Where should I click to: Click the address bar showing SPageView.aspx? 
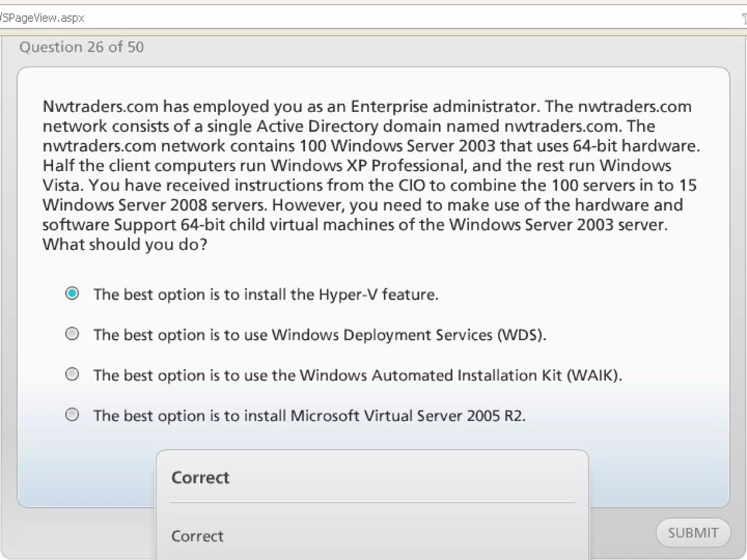pyautogui.click(x=373, y=17)
